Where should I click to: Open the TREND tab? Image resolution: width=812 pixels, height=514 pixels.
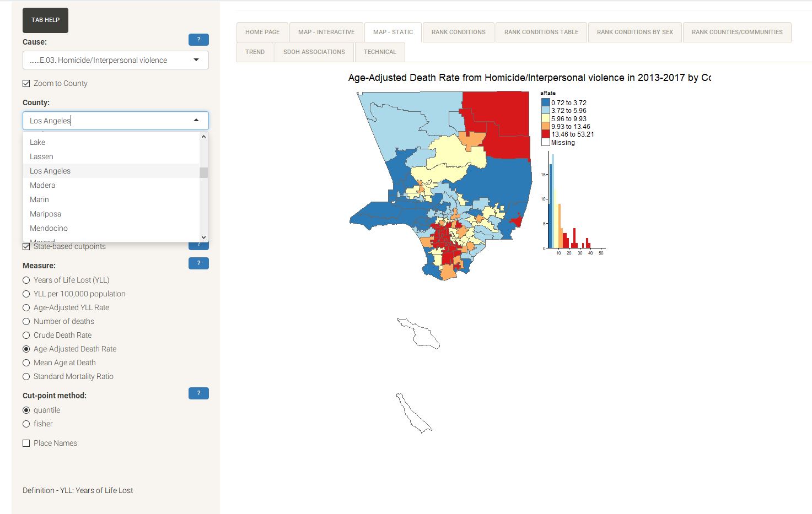coord(254,51)
